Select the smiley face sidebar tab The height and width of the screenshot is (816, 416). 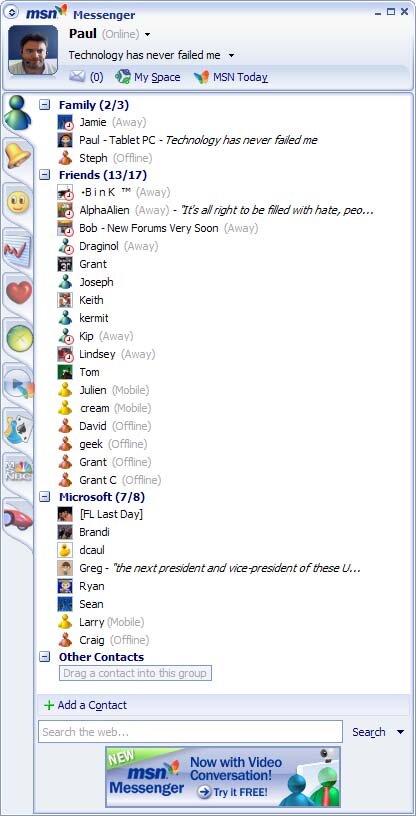pos(19,202)
